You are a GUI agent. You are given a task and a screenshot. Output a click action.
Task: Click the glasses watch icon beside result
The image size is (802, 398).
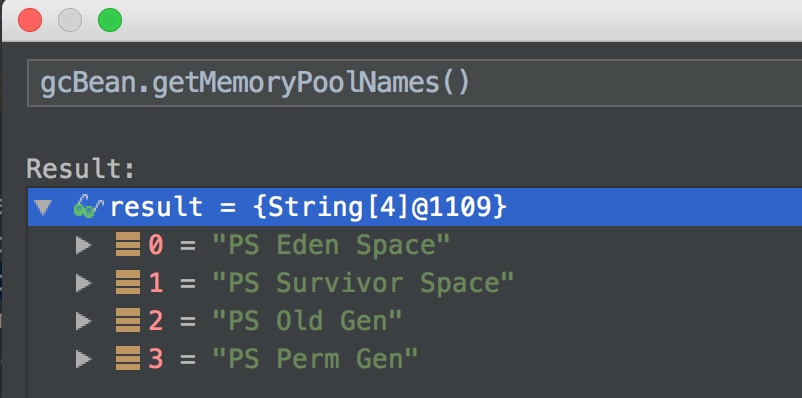click(x=88, y=207)
